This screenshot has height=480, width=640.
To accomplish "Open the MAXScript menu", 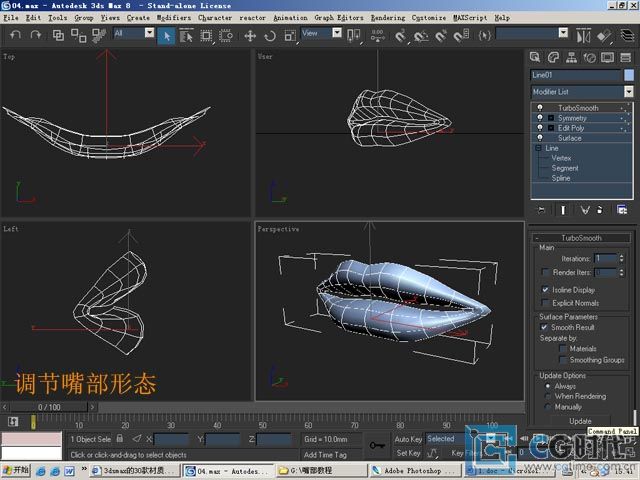I will point(470,18).
